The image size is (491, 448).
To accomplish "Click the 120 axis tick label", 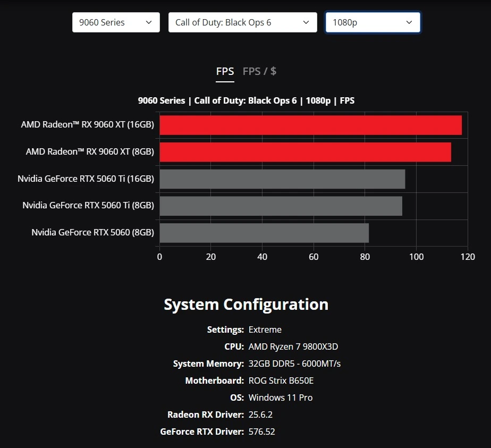I will (x=468, y=257).
